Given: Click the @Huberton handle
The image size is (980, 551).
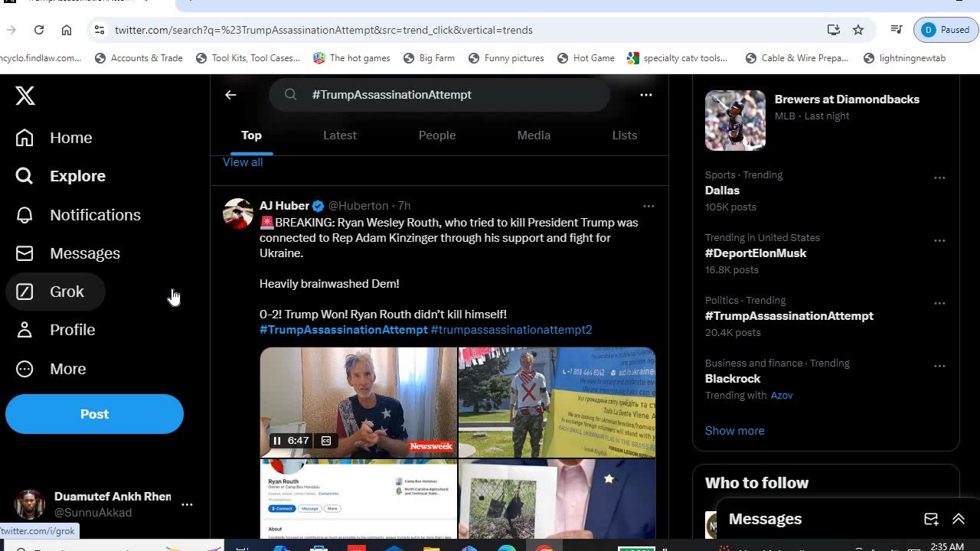Looking at the screenshot, I should [x=358, y=206].
